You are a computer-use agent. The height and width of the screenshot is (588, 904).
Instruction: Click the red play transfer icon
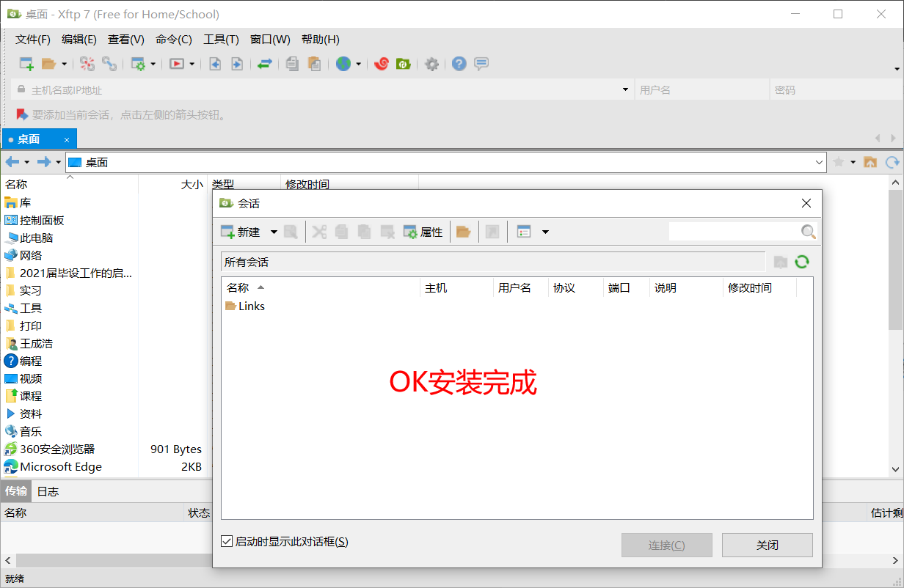[176, 64]
